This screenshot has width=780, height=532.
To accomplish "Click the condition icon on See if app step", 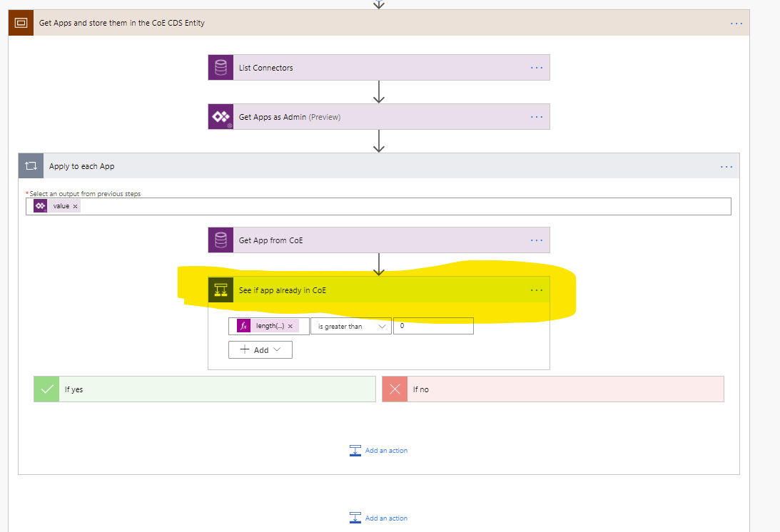I will point(221,290).
